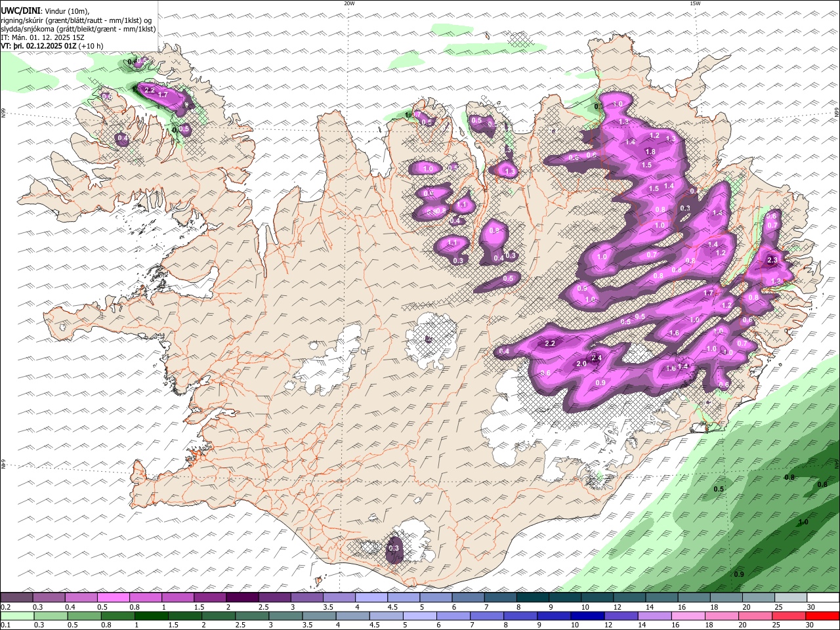840x630 pixels.
Task: Pick the dark teal swatch labeled 8
Action: point(532,598)
